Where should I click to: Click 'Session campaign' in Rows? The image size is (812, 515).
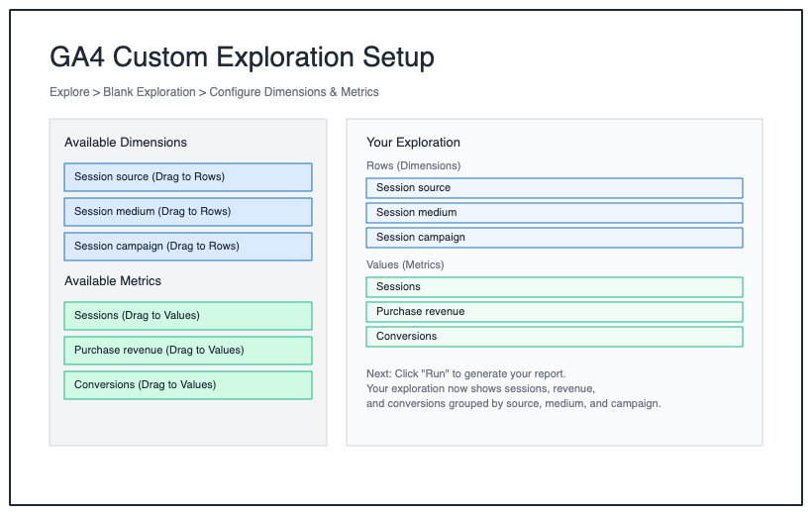coord(555,238)
